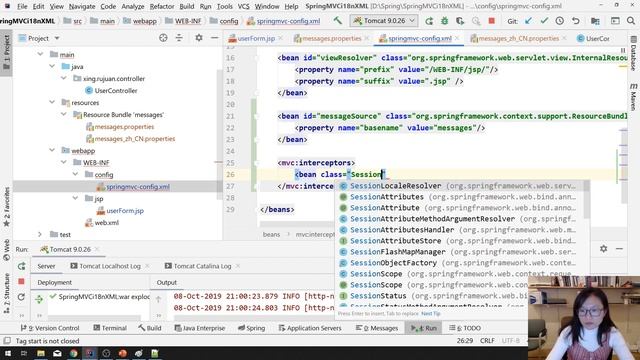Click Git Rollback undo icon
This screenshot has height=360, width=640.
click(x=576, y=21)
